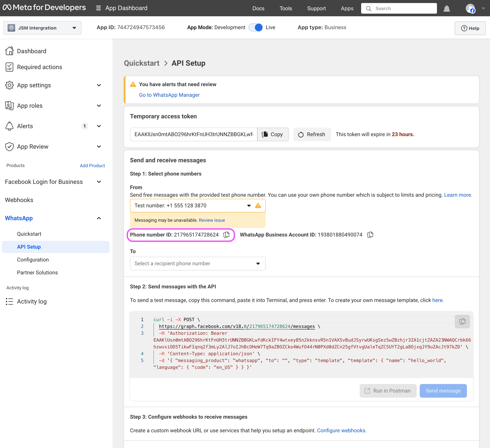Open Activity log from sidebar
This screenshot has width=490, height=448.
32,301
